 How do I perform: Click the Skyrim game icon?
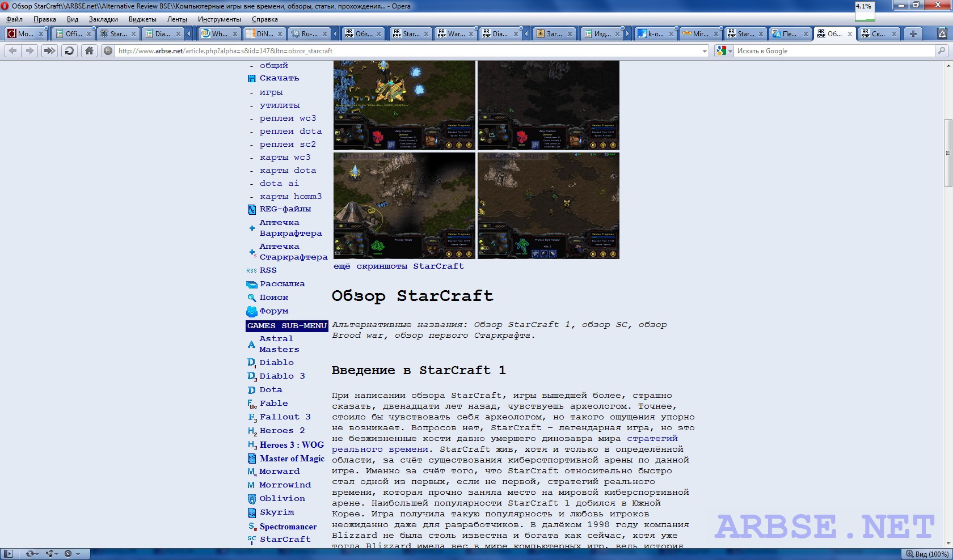pos(252,512)
